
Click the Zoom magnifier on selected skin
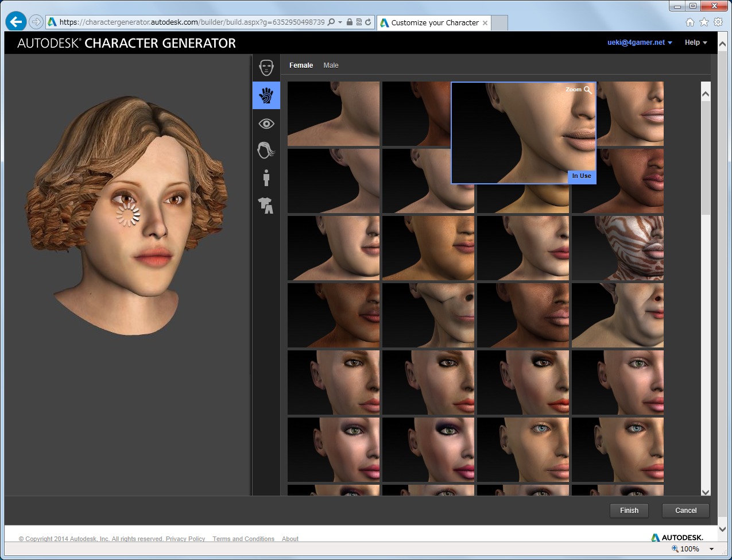coord(587,90)
